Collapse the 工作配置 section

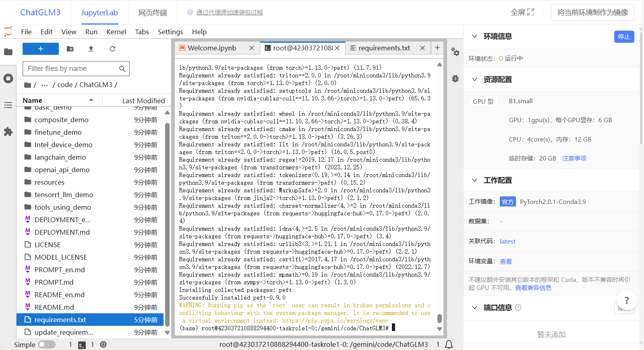pyautogui.click(x=475, y=180)
